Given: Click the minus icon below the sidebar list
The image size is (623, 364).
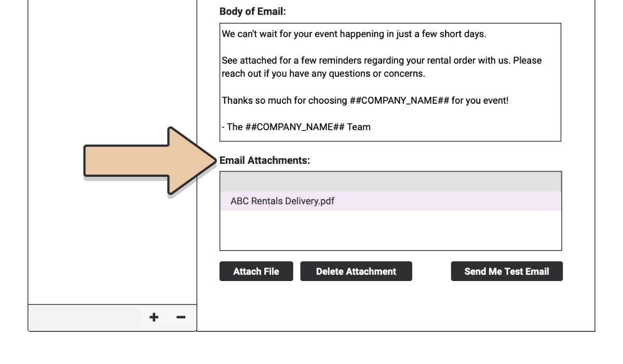Looking at the screenshot, I should (x=181, y=317).
